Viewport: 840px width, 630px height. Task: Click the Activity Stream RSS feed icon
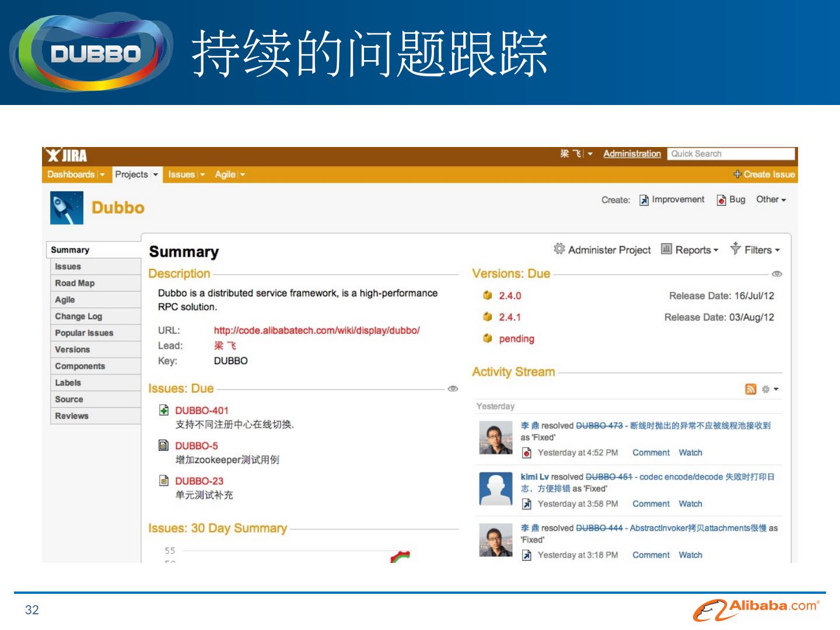point(751,389)
